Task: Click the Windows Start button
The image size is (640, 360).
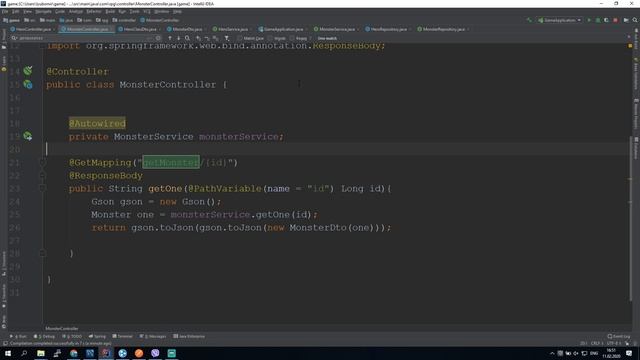Action: [8, 353]
